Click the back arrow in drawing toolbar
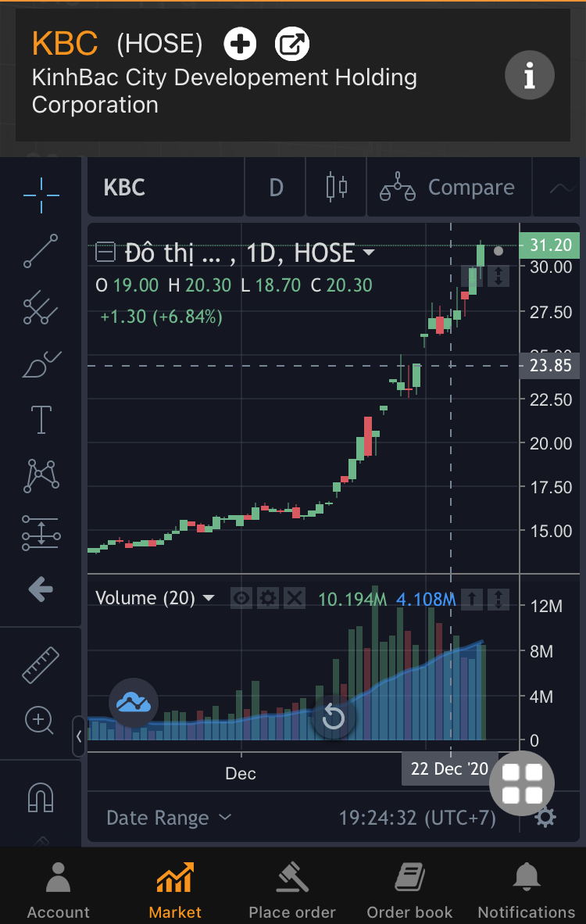Viewport: 586px width, 924px height. coord(41,589)
